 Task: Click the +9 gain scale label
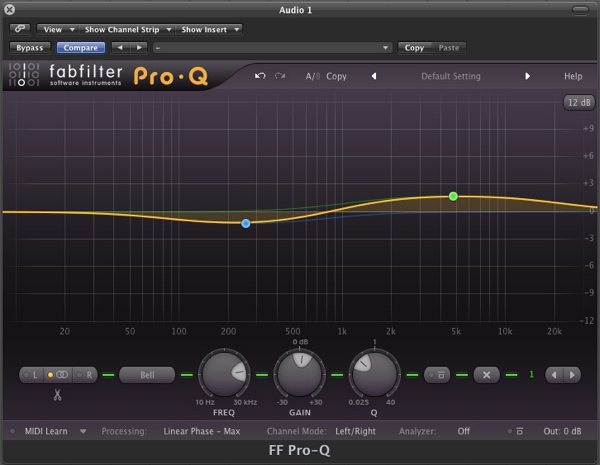click(x=588, y=129)
